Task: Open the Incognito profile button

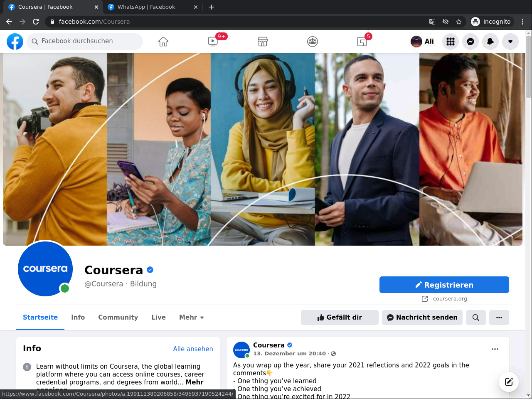Action: click(492, 22)
